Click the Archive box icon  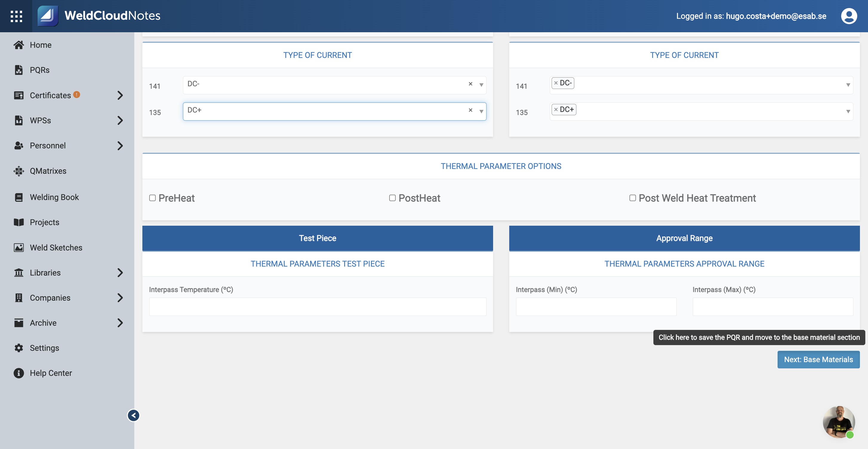click(19, 323)
